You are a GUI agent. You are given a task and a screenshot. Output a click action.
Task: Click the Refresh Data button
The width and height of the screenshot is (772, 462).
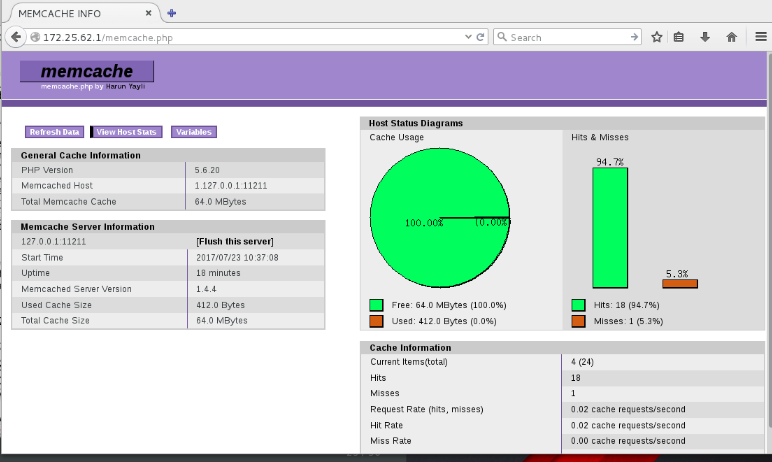coord(54,132)
